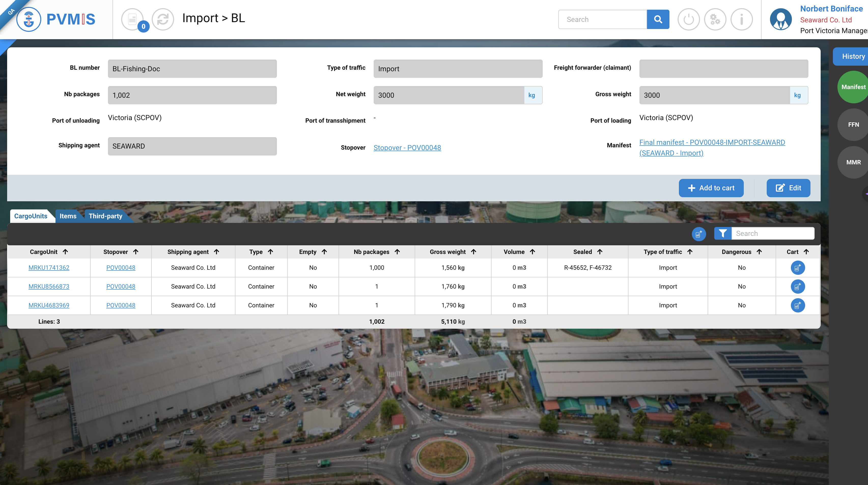Open cargo unit MRKU8566873 link
Image resolution: width=868 pixels, height=485 pixels.
tap(49, 286)
